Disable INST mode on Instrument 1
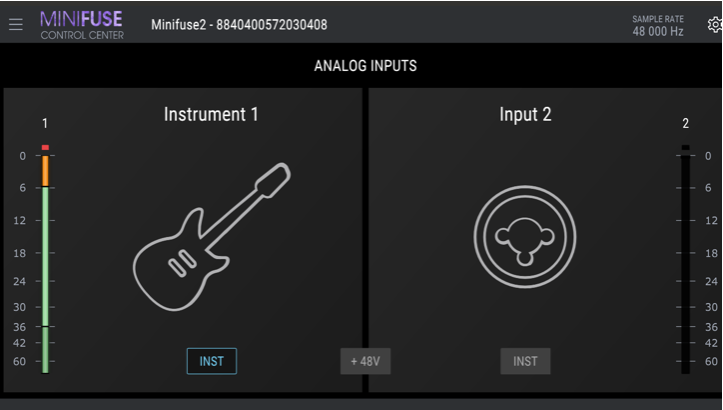 [x=212, y=361]
